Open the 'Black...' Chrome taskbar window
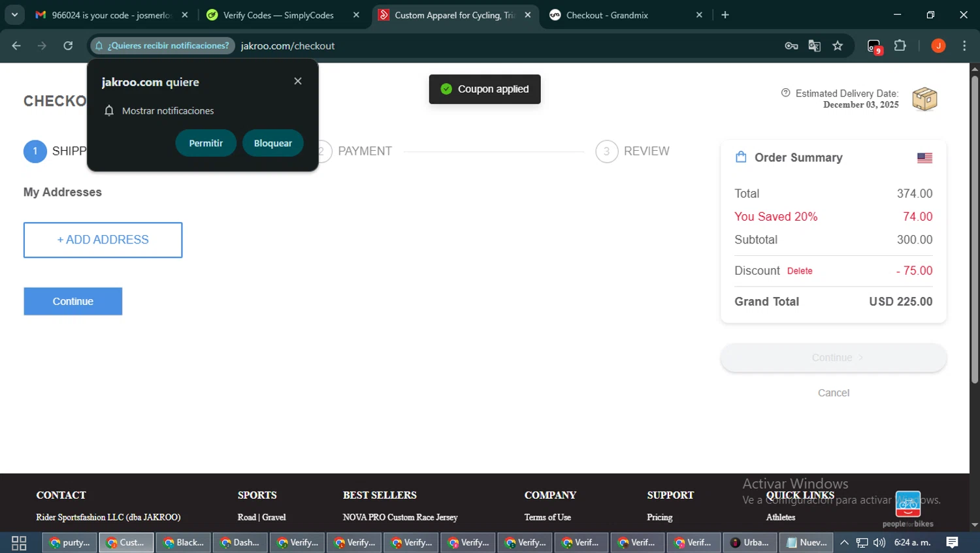980x553 pixels. 184,543
